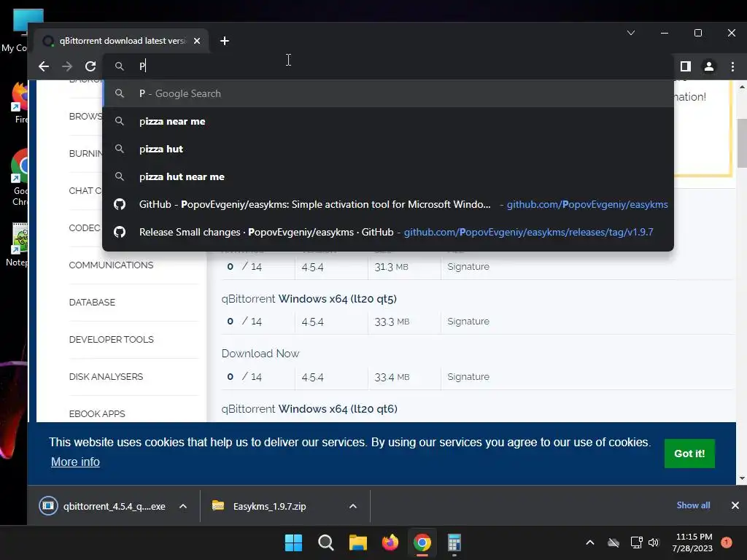Select the Google Chrome desktop shortcut

(x=20, y=178)
